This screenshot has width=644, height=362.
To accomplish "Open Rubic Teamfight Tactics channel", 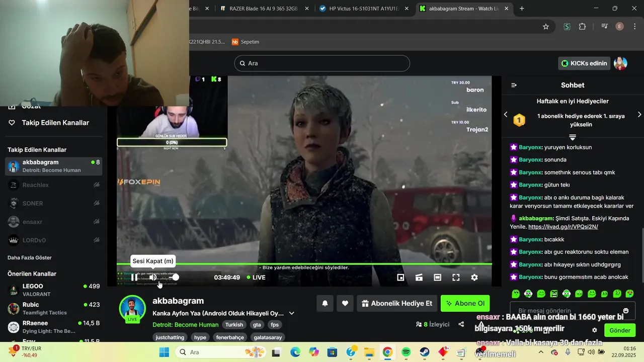I will click(x=54, y=308).
